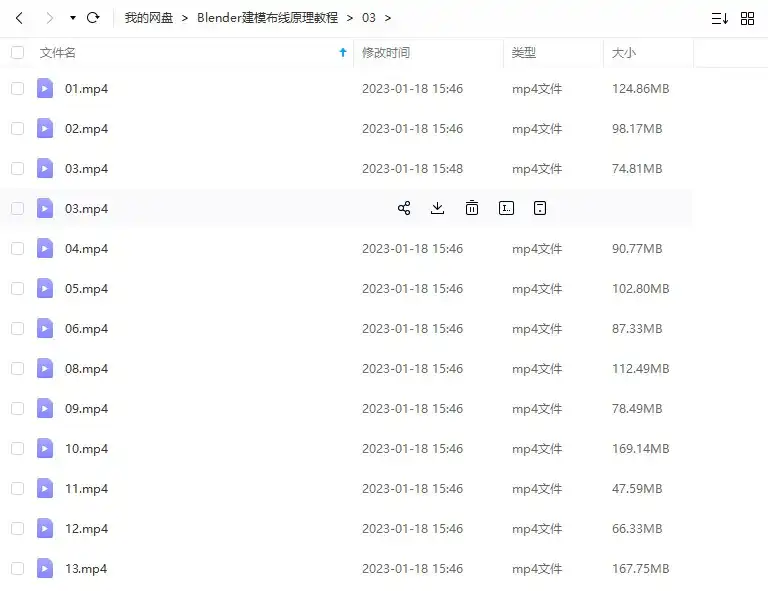Click the video icon of 10.mp4

coord(45,449)
